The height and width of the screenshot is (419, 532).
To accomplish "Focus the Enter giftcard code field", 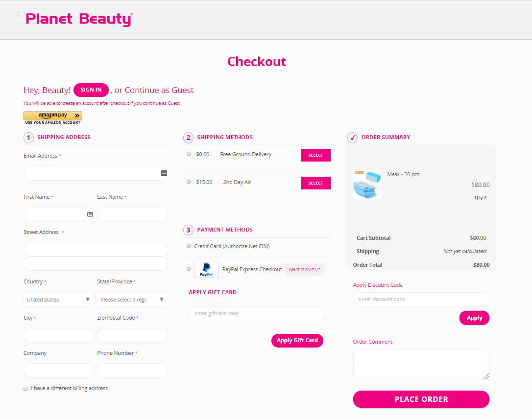I will click(257, 314).
